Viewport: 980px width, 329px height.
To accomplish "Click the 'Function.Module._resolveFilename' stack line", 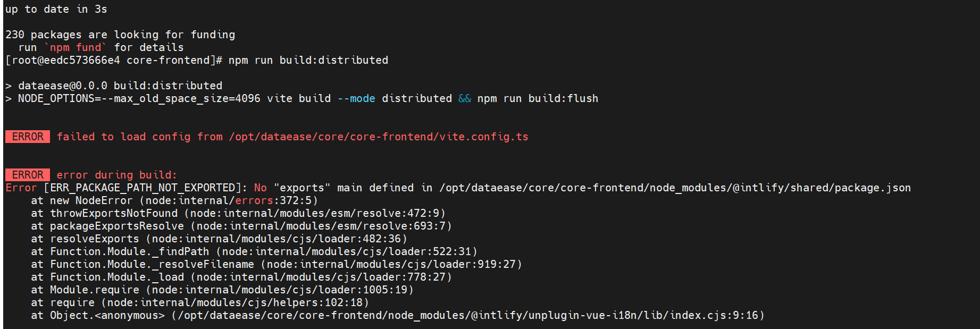I will pyautogui.click(x=277, y=264).
